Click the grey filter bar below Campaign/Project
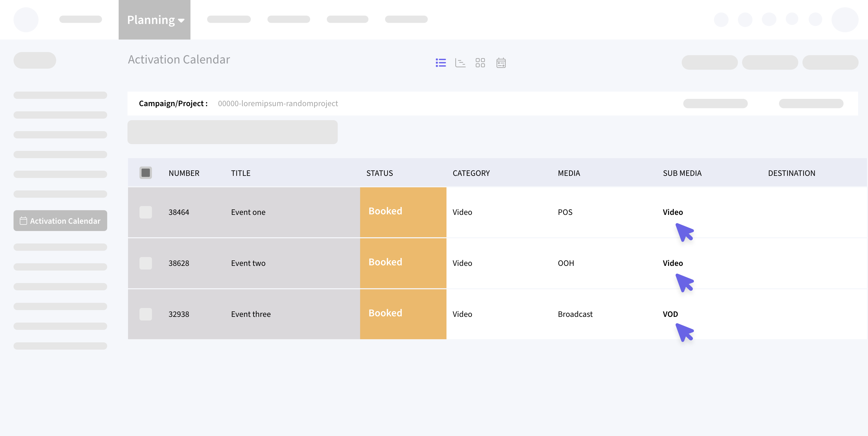 (233, 132)
